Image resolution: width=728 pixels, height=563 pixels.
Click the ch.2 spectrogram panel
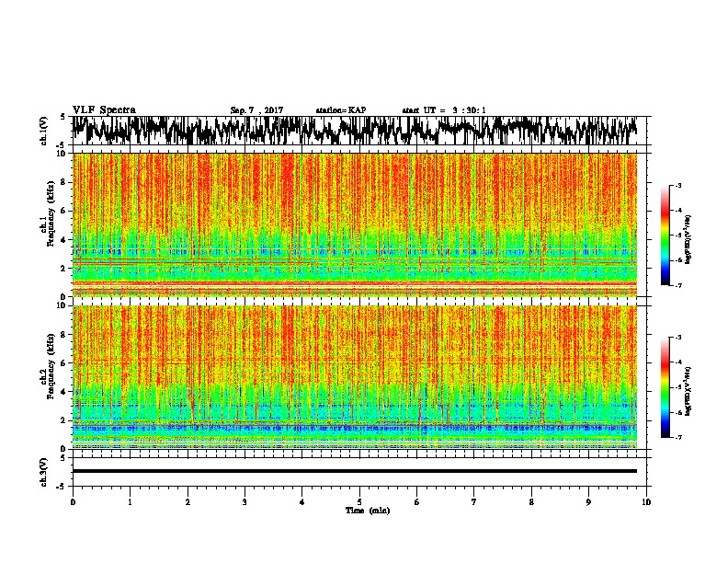(355, 377)
